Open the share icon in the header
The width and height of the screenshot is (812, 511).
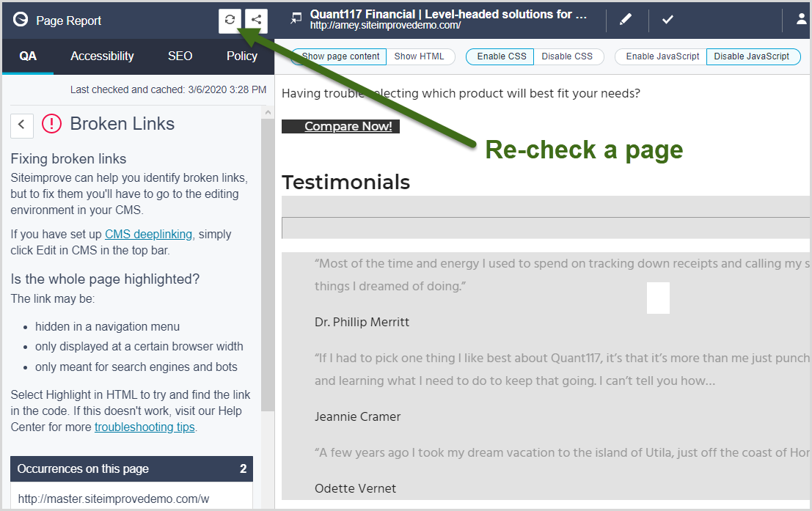coord(256,21)
